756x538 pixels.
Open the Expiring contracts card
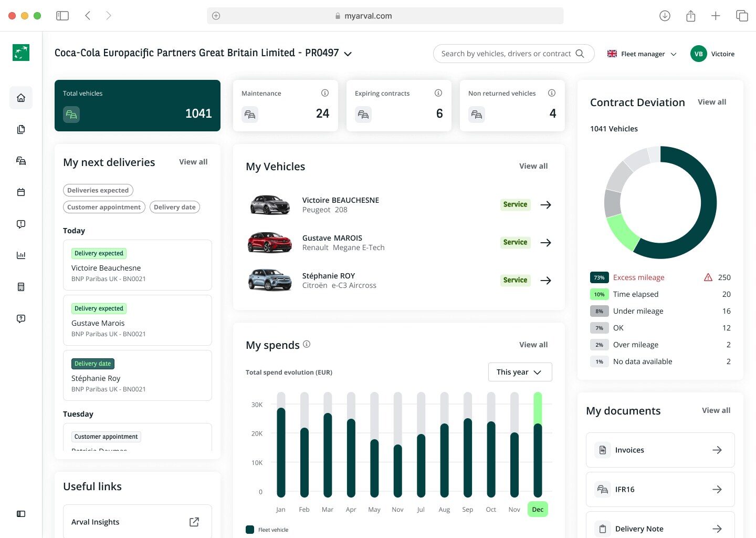(x=399, y=106)
